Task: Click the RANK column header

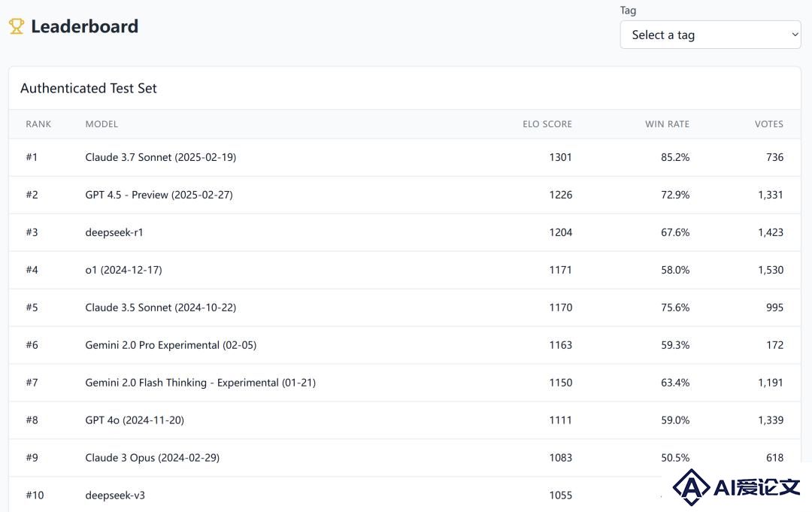Action: [x=38, y=124]
